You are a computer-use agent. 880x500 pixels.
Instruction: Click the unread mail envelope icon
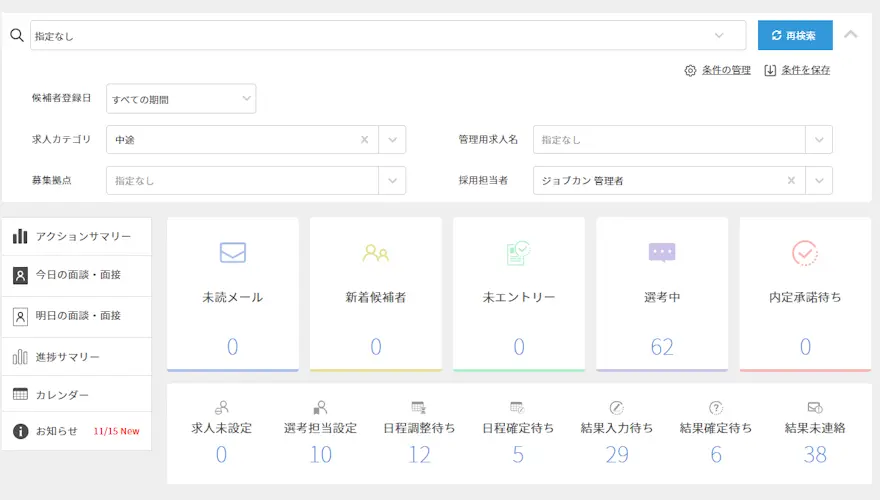click(232, 253)
